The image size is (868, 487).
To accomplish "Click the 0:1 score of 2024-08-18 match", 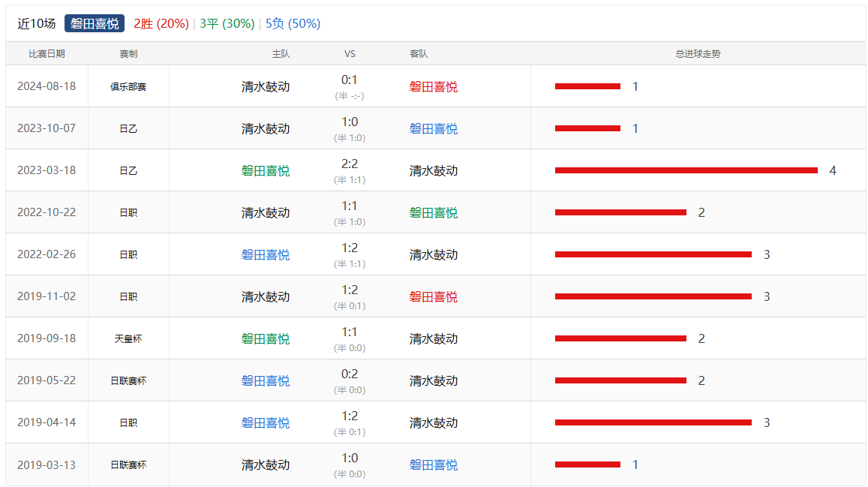I will pos(350,80).
